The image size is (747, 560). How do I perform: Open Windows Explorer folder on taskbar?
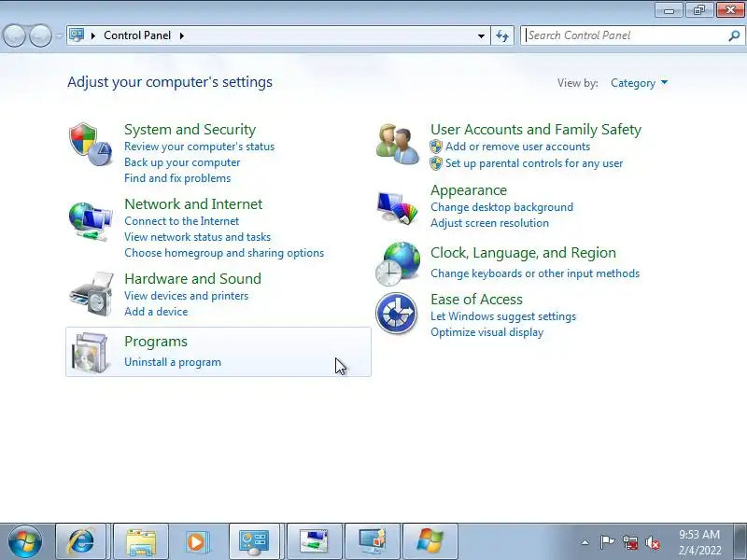point(141,541)
